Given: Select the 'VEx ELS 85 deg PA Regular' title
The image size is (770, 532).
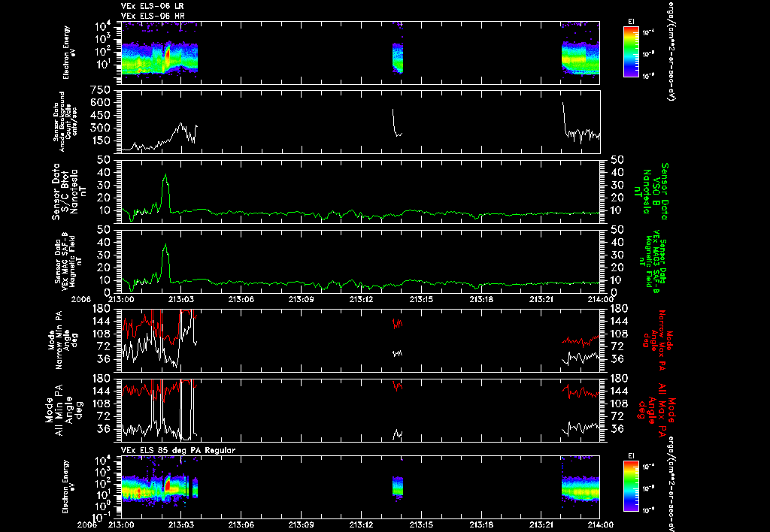Looking at the screenshot, I should [178, 450].
